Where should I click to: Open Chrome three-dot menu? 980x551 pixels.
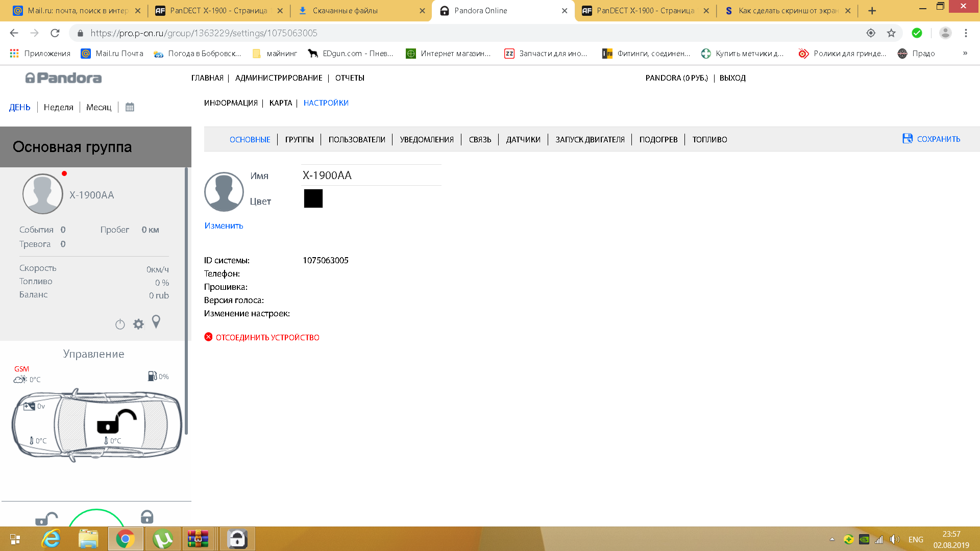966,33
